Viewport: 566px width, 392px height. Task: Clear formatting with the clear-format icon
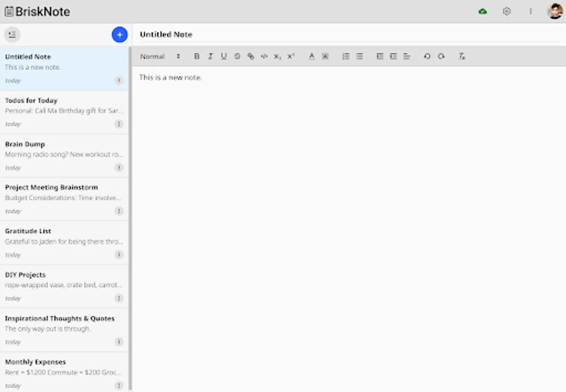(461, 56)
